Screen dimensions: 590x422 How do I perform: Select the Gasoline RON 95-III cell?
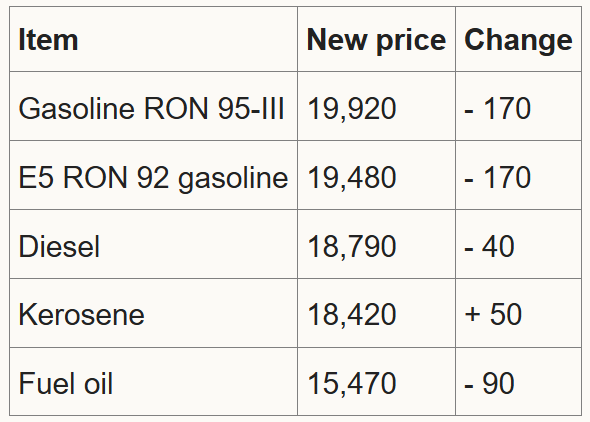[x=154, y=106]
